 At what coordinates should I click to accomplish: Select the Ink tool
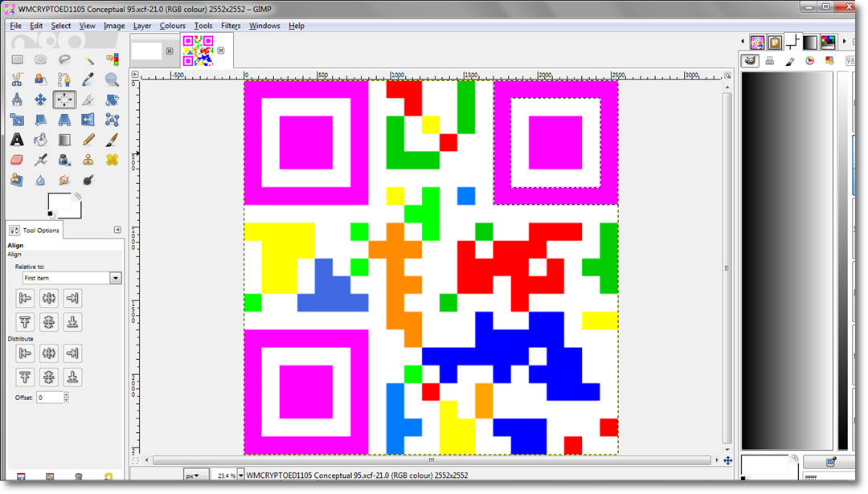(64, 160)
